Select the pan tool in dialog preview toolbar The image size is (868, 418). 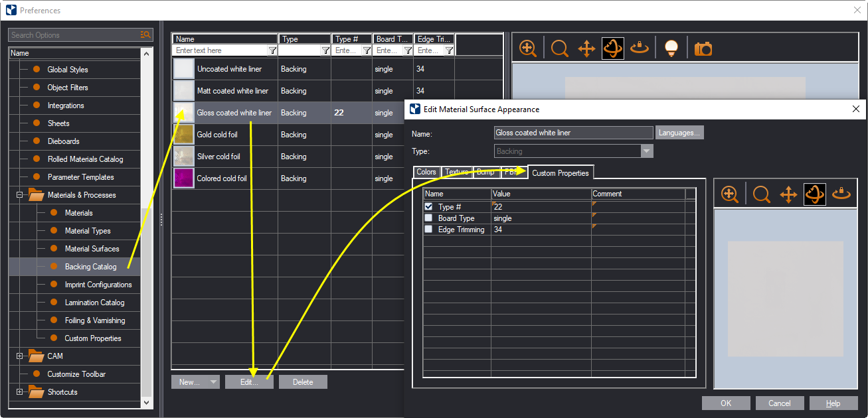click(x=788, y=194)
